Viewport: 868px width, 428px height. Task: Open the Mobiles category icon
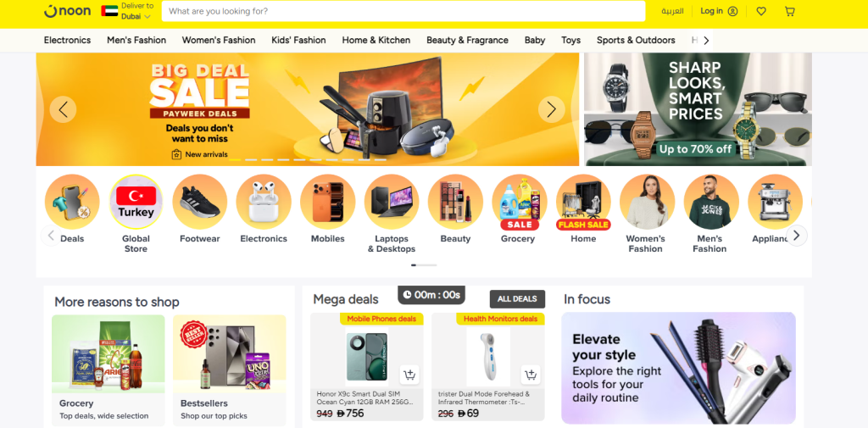point(327,202)
